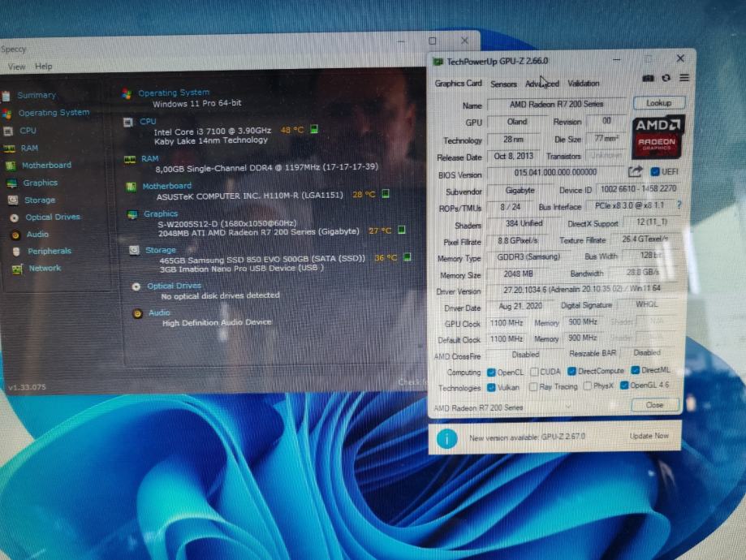
Task: Click the RAM heading link in summary
Action: (x=150, y=158)
